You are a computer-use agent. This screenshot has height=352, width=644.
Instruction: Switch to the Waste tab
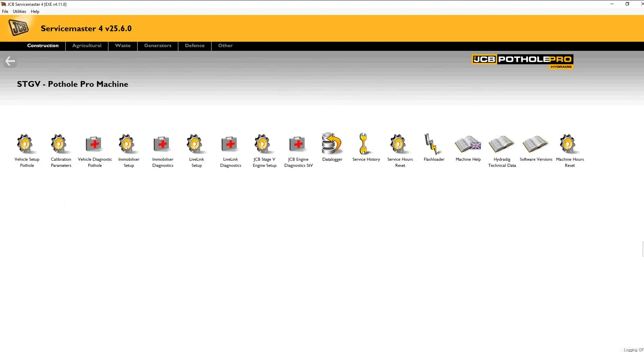pos(123,46)
